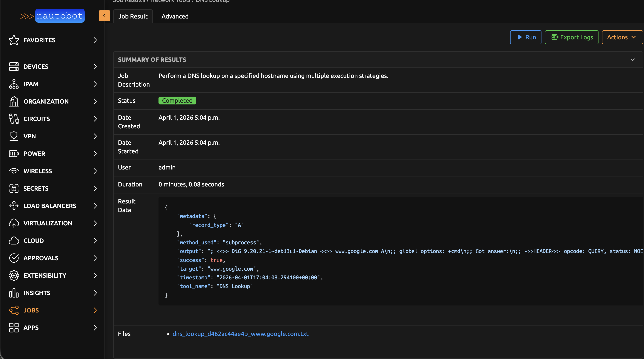Image resolution: width=644 pixels, height=359 pixels.
Task: Click the Secrets lock icon
Action: pos(14,188)
